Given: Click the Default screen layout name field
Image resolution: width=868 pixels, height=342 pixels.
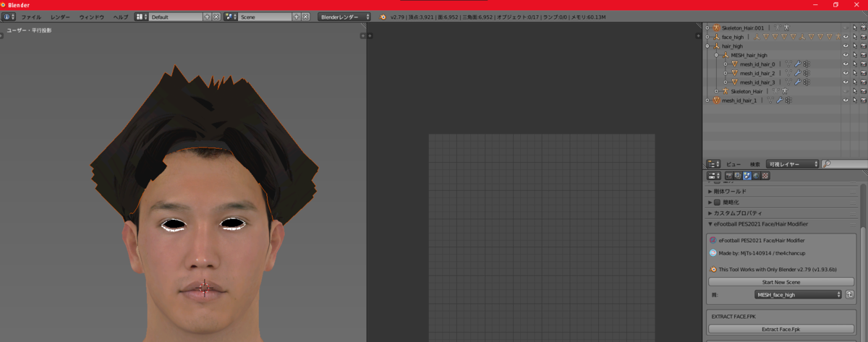Looking at the screenshot, I should [x=175, y=17].
